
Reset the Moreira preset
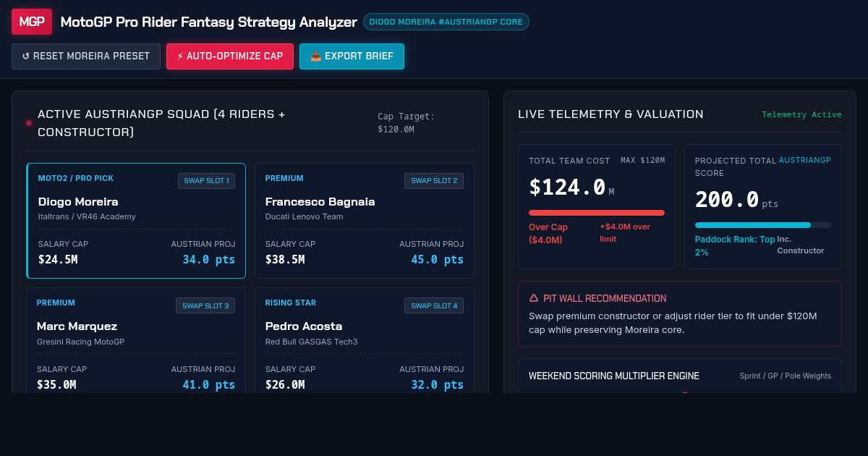[86, 56]
